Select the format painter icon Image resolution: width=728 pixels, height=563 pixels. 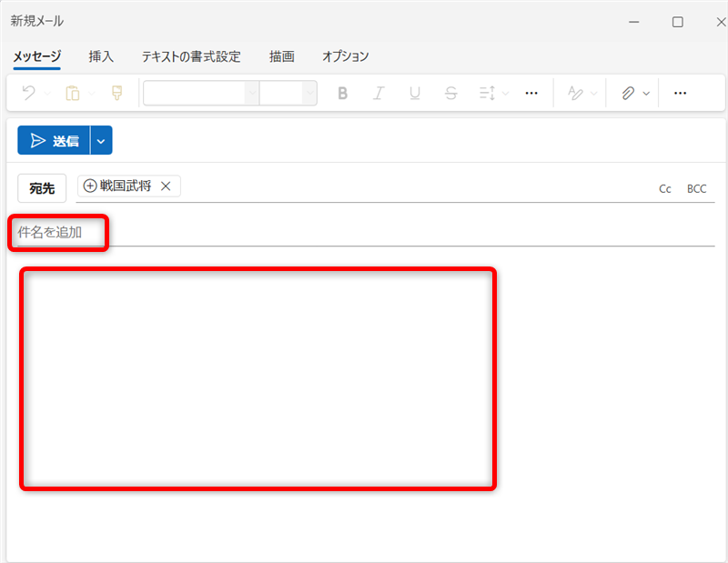coord(116,93)
